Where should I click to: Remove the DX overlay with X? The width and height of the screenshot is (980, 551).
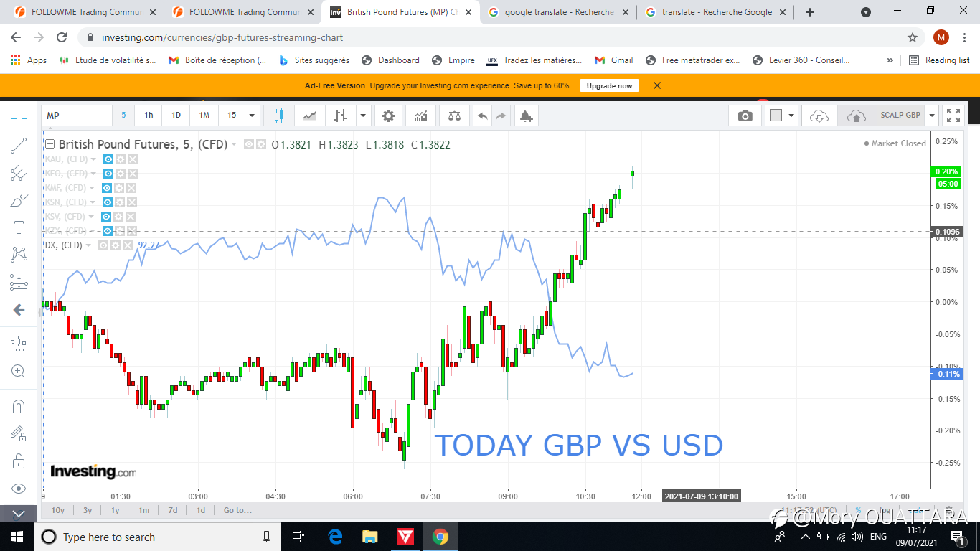click(x=128, y=245)
